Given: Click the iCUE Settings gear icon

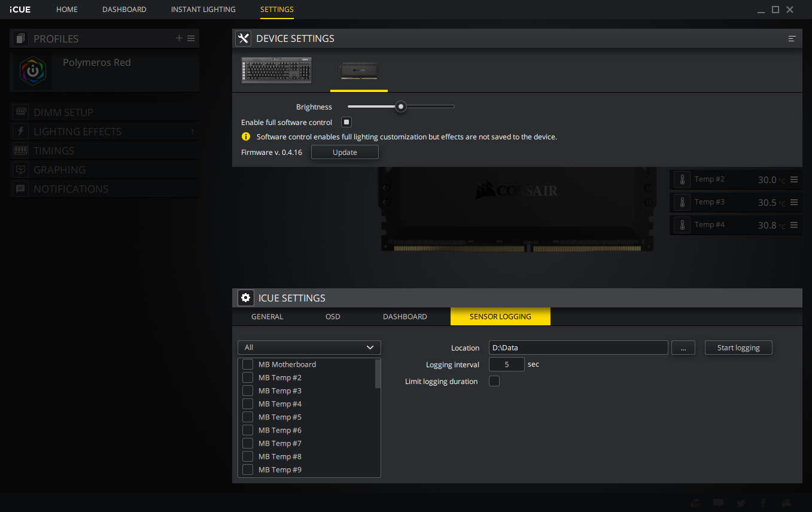Looking at the screenshot, I should 245,297.
